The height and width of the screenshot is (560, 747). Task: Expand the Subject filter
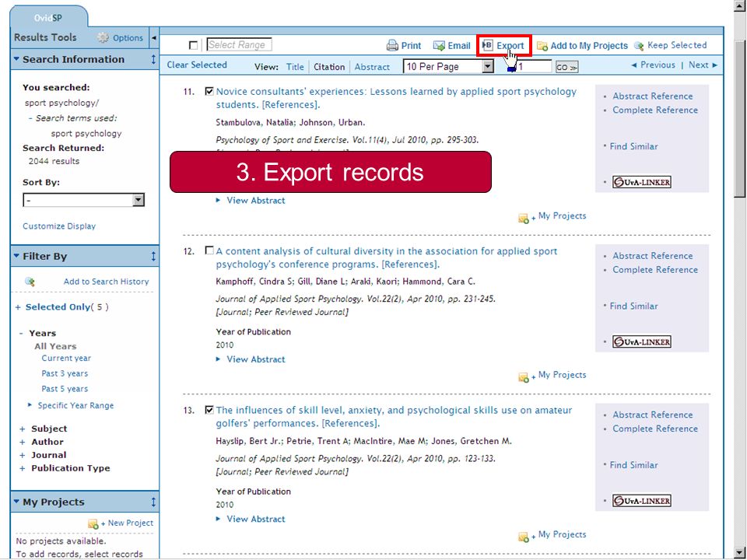pos(22,429)
